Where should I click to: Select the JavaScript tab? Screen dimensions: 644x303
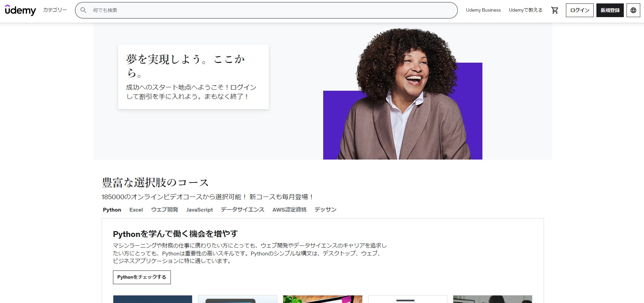coord(200,210)
